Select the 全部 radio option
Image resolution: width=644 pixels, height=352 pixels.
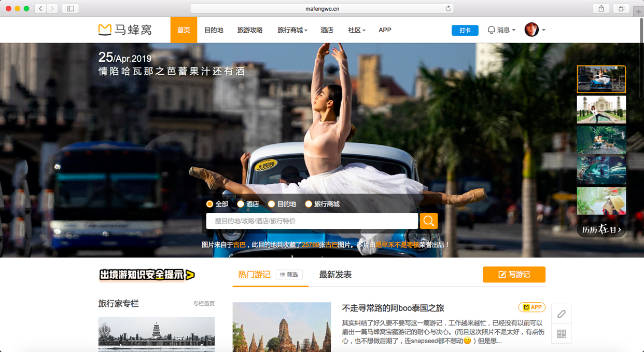(x=209, y=204)
